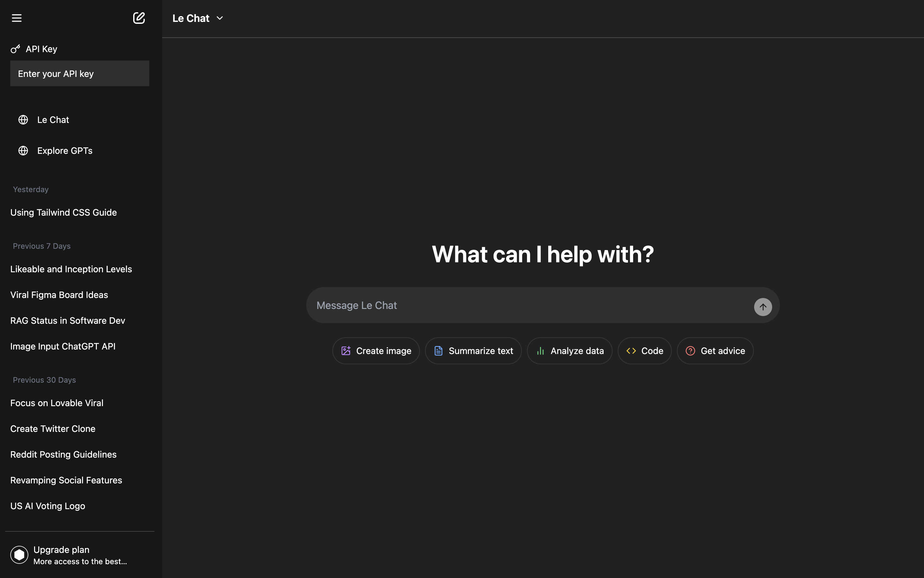Click the Upgrade plan hexagon icon
Viewport: 924px width, 578px height.
tap(19, 555)
